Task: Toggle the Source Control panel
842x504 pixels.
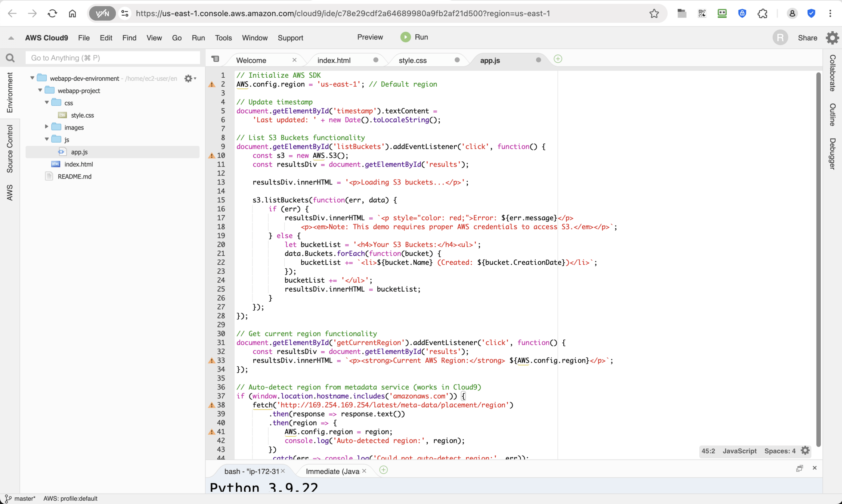Action: (10, 149)
